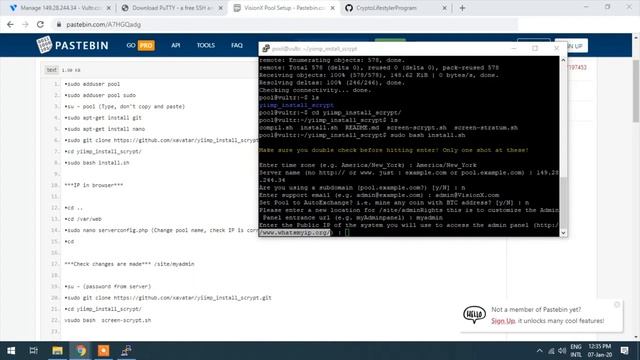Dismiss the Pastebin hello popup
The height and width of the screenshot is (360, 640).
pyautogui.click(x=617, y=304)
